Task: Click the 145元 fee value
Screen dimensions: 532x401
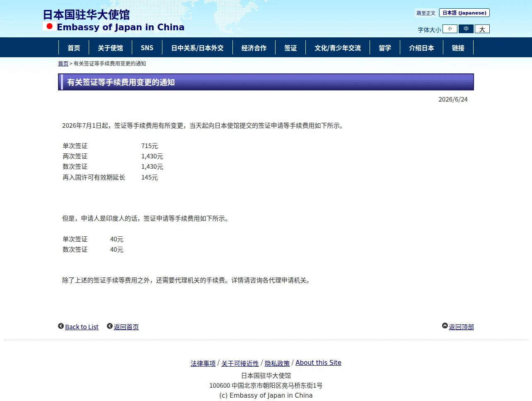Action: click(150, 177)
